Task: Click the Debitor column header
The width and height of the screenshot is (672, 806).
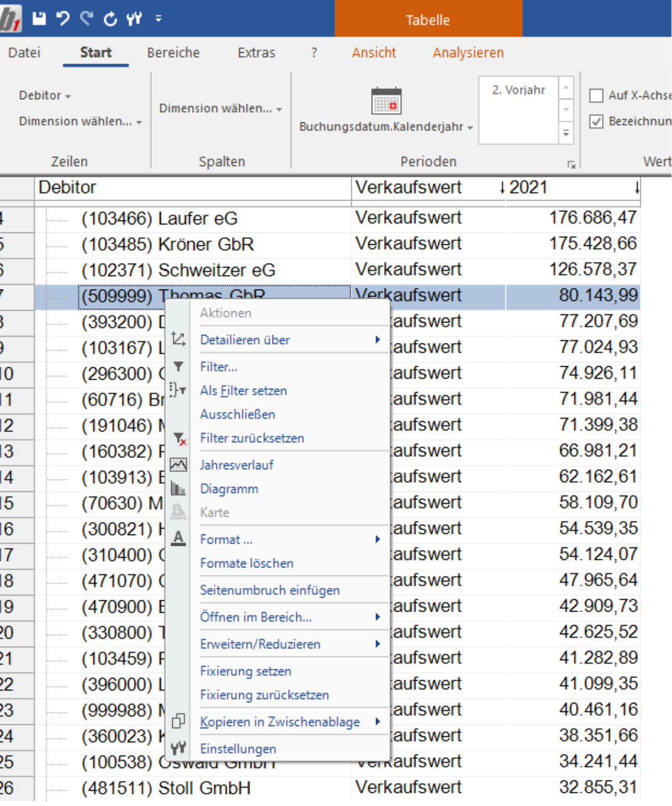Action: pos(193,188)
